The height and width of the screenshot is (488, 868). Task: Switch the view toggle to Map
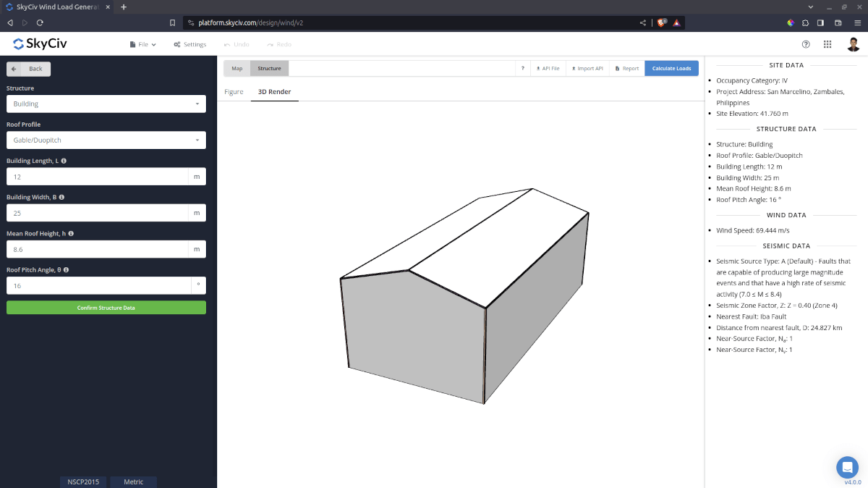[237, 67]
